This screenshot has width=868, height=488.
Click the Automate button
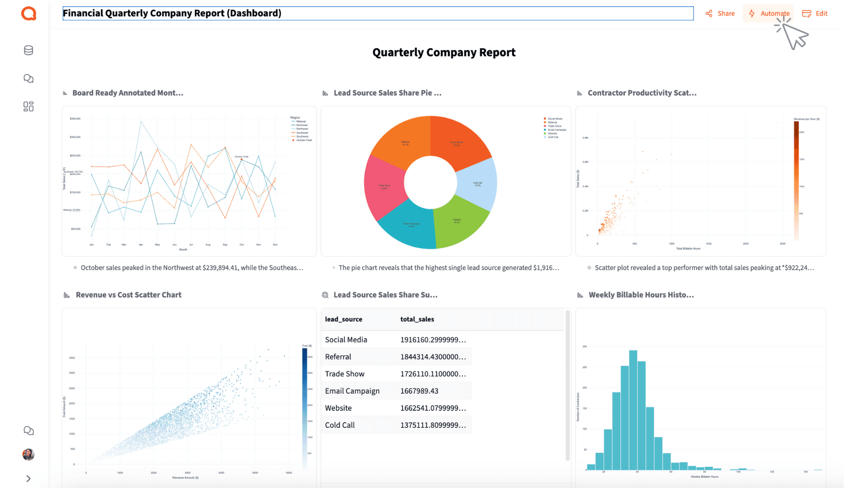(x=769, y=14)
